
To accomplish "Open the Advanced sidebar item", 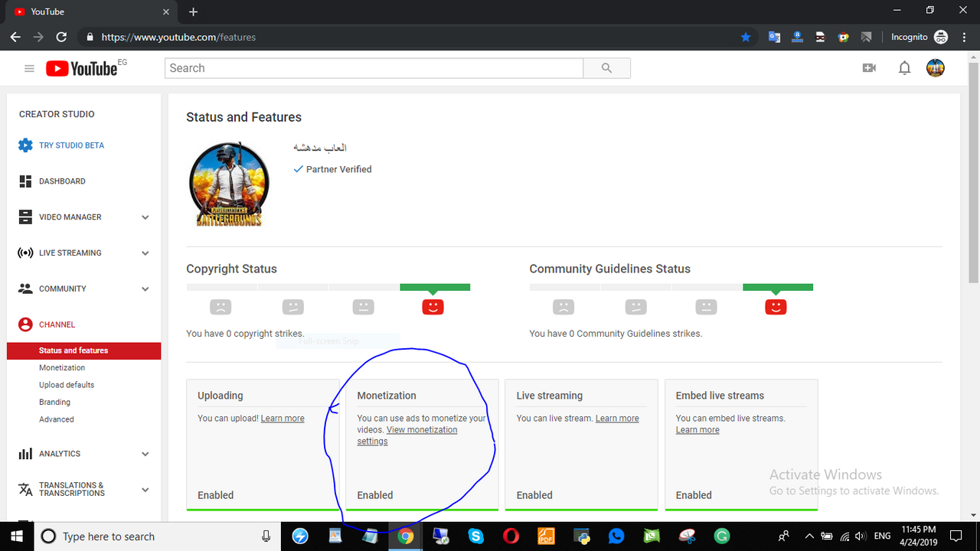I will click(57, 419).
